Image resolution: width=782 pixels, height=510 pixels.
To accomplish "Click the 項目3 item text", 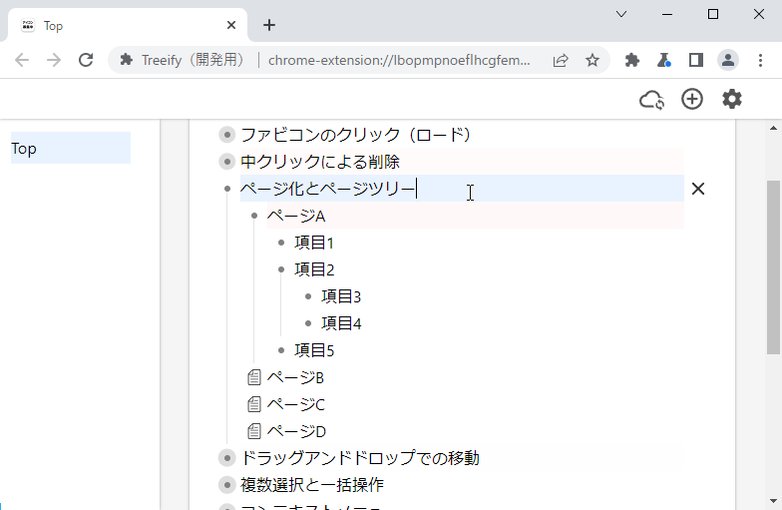I will point(341,296).
